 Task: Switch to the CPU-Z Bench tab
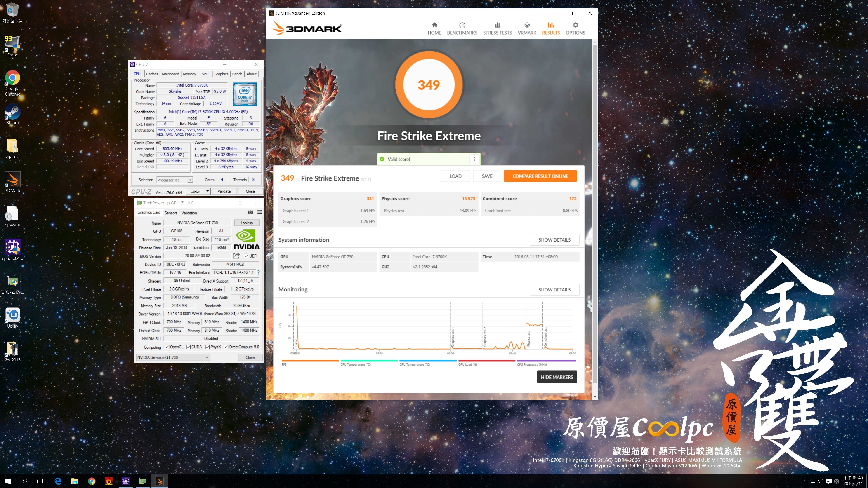(237, 74)
